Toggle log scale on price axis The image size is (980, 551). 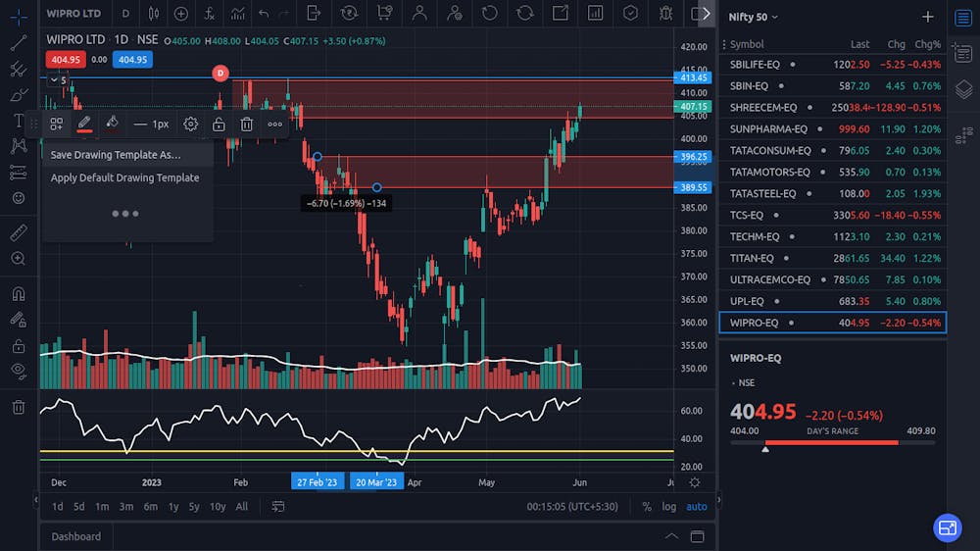668,507
